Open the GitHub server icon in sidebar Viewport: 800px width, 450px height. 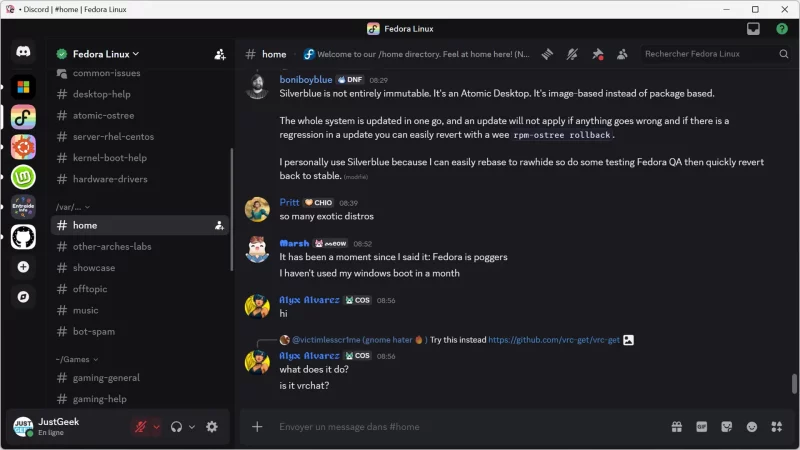click(23, 237)
